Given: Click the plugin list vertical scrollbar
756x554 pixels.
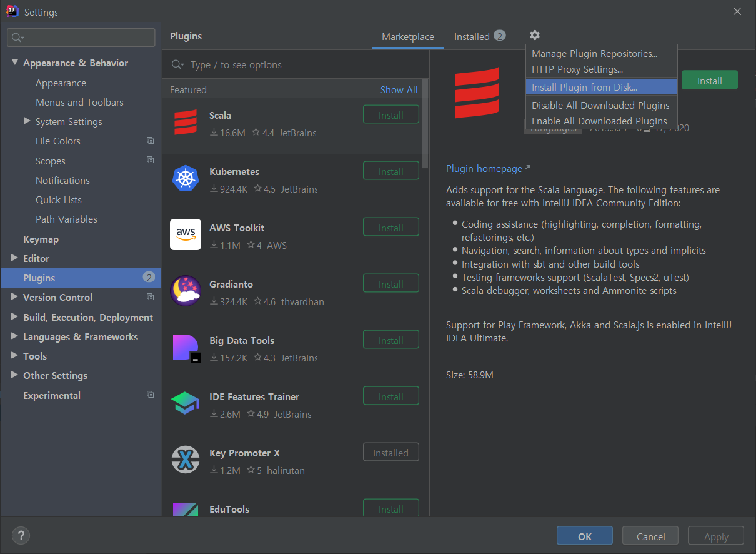Looking at the screenshot, I should click(x=425, y=123).
